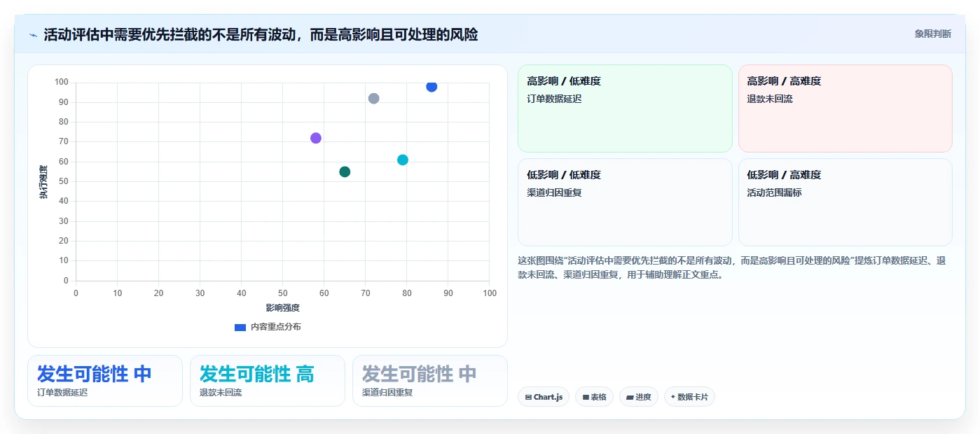Viewport: 980px width, 434px height.
Task: Click the 进度 tag chip
Action: pos(639,397)
